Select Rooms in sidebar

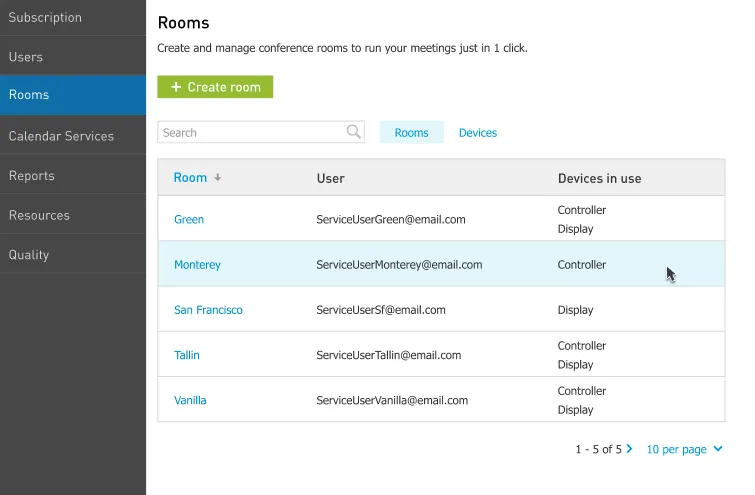pos(73,95)
